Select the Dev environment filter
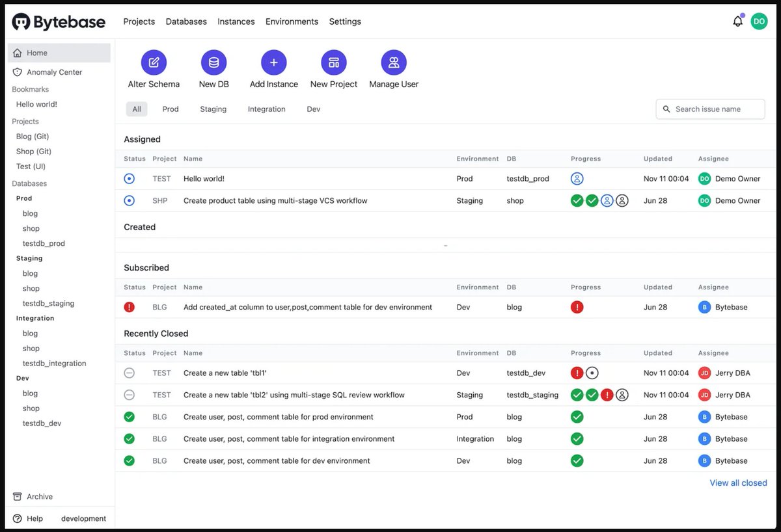This screenshot has width=781, height=532. [x=313, y=109]
